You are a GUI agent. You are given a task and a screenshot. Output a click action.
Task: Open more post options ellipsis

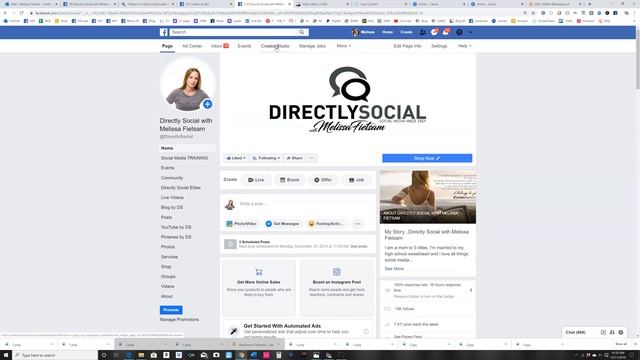357,224
